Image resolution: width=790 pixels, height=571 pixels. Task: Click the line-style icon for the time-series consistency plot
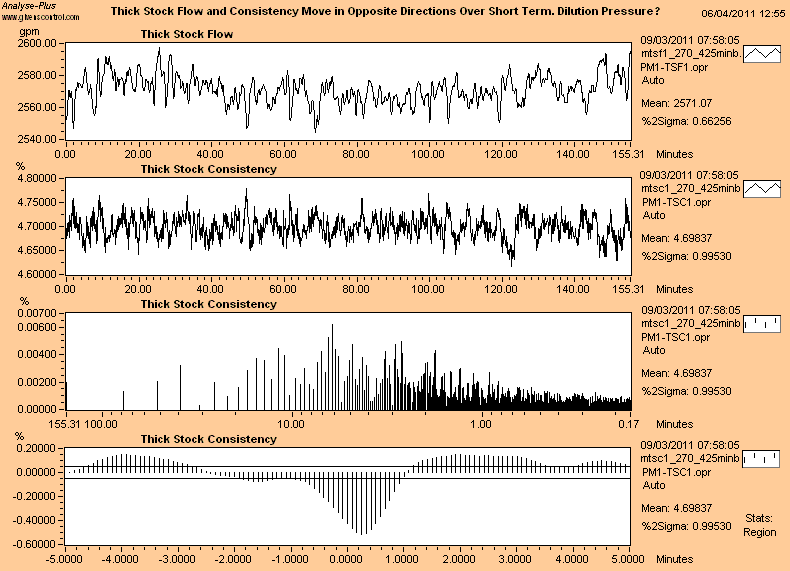pos(763,188)
